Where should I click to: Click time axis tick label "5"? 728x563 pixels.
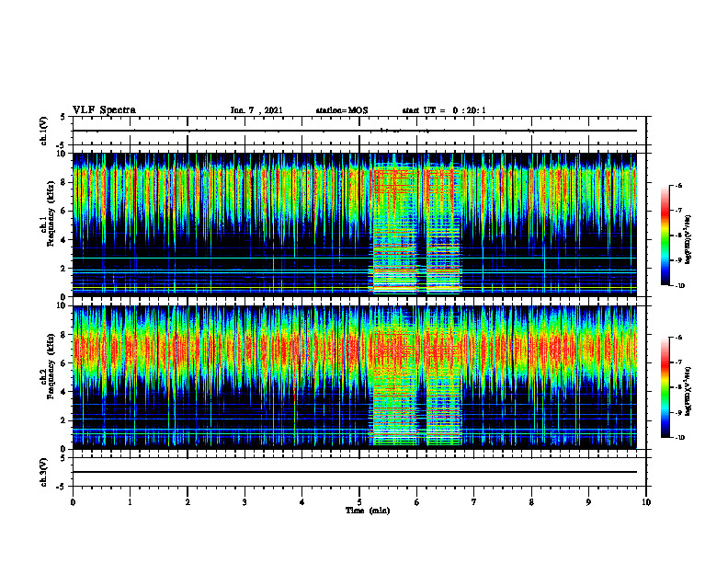tap(359, 502)
